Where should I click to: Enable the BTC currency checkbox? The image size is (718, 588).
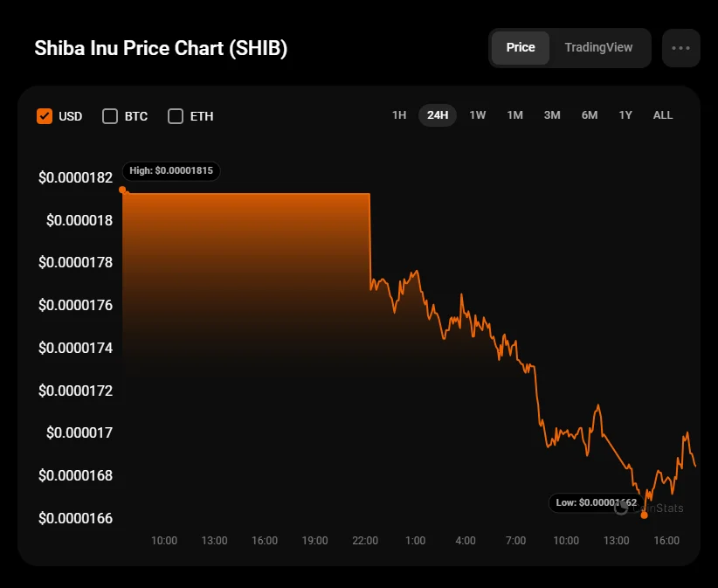click(x=110, y=116)
